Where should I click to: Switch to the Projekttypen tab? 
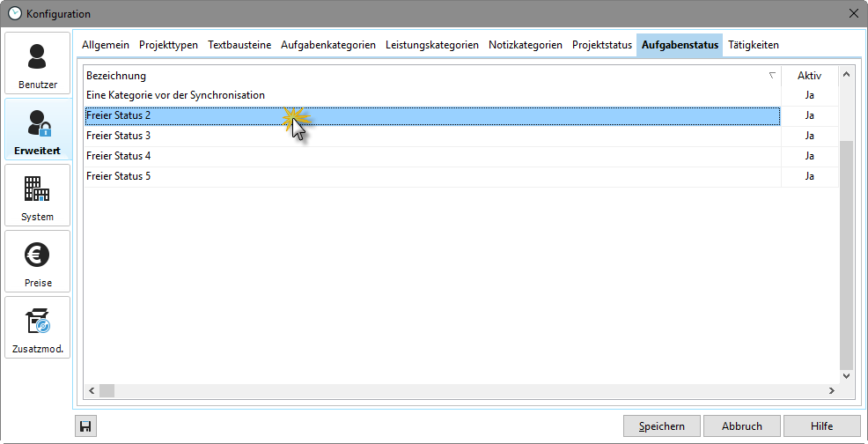pyautogui.click(x=168, y=45)
